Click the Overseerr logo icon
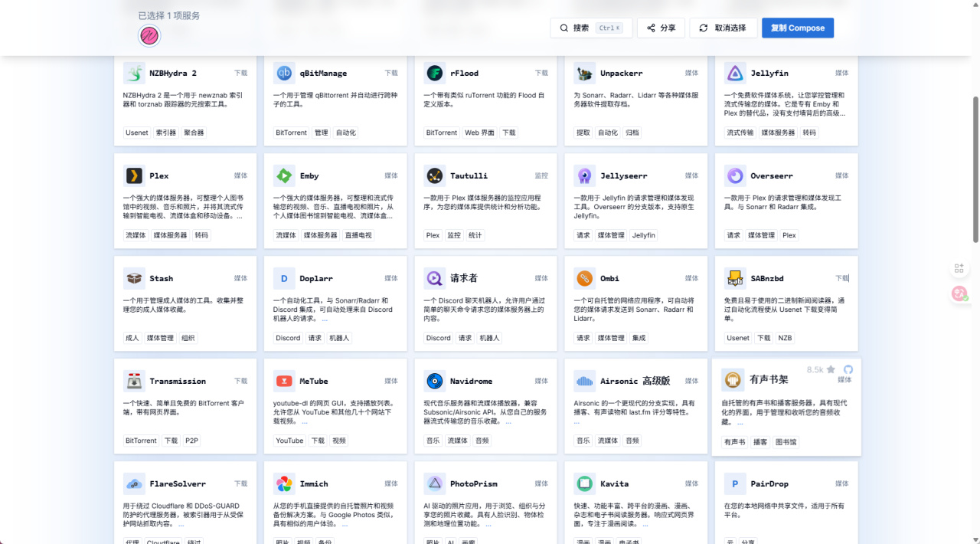This screenshot has width=980, height=544. click(x=735, y=175)
